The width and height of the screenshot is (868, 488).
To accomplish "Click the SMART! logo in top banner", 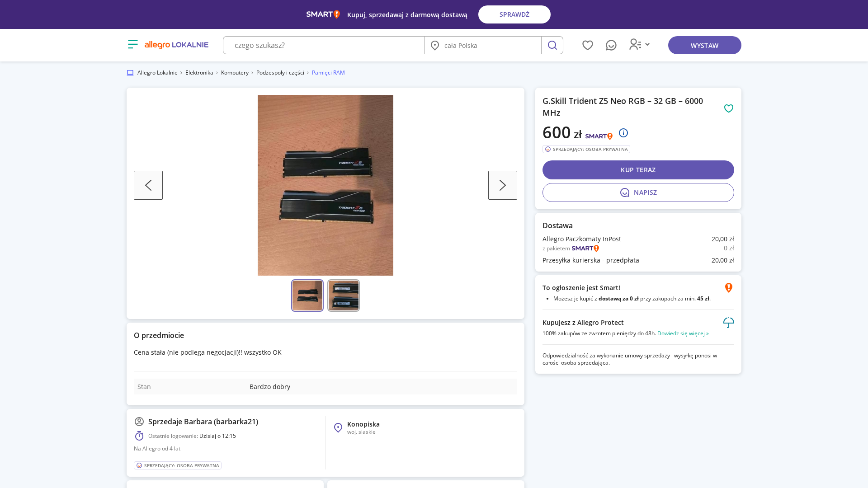I will coord(323,14).
